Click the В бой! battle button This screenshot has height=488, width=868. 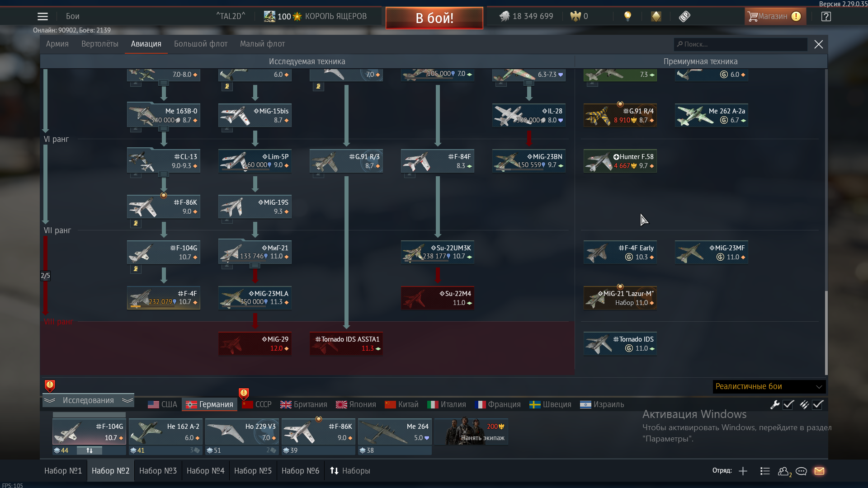click(x=434, y=18)
